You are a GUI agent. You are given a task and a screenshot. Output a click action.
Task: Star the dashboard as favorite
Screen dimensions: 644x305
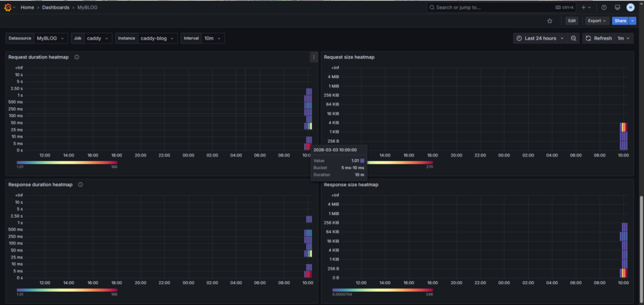pos(549,21)
